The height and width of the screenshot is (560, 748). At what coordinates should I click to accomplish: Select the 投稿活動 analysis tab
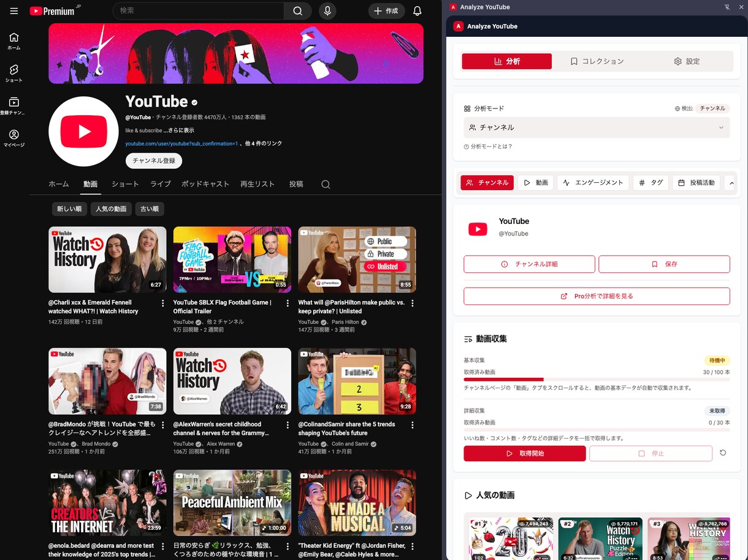[696, 183]
